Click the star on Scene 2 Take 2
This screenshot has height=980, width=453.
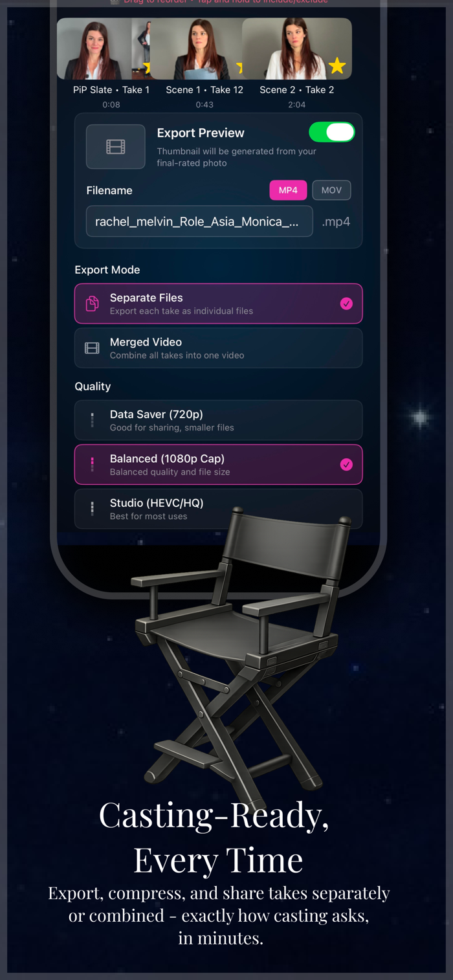(337, 65)
